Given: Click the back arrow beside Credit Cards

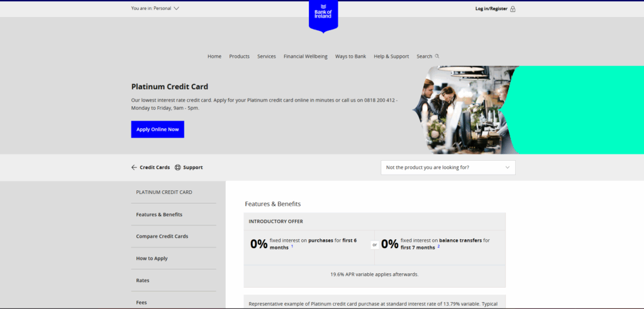Looking at the screenshot, I should click(x=134, y=168).
